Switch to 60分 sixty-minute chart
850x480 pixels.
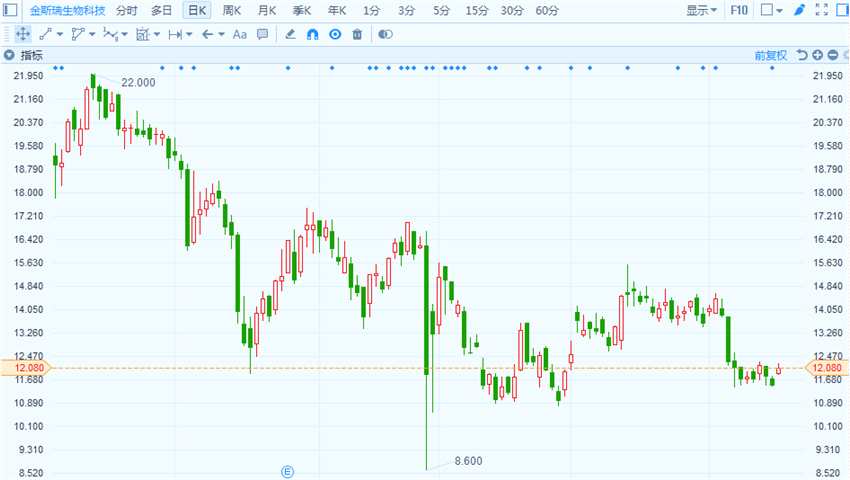tap(547, 10)
